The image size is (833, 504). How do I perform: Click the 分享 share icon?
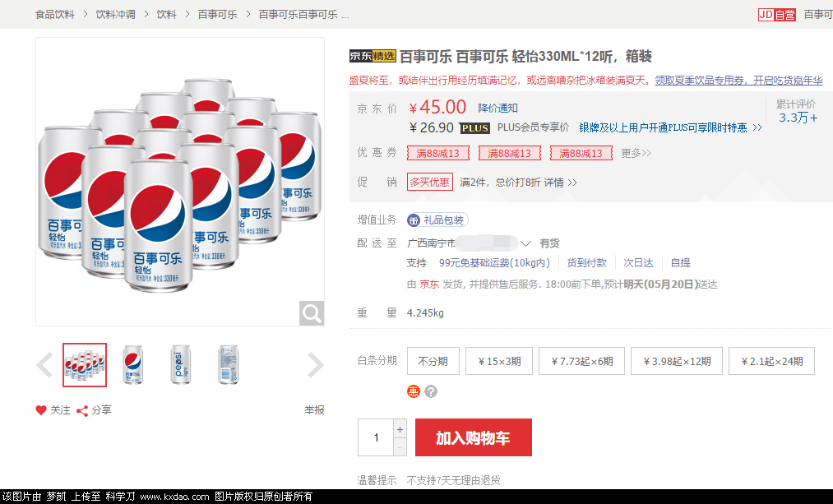82,410
